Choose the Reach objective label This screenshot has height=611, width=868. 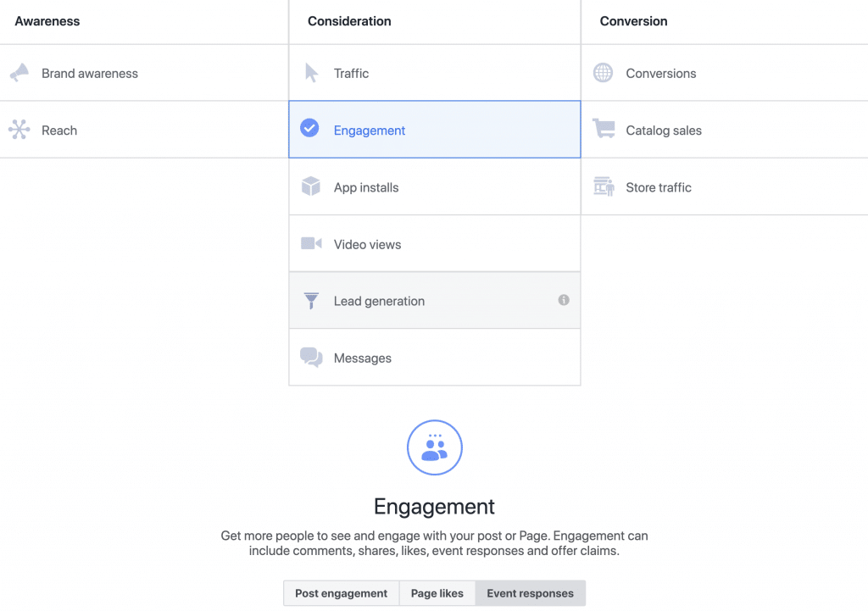[59, 131]
